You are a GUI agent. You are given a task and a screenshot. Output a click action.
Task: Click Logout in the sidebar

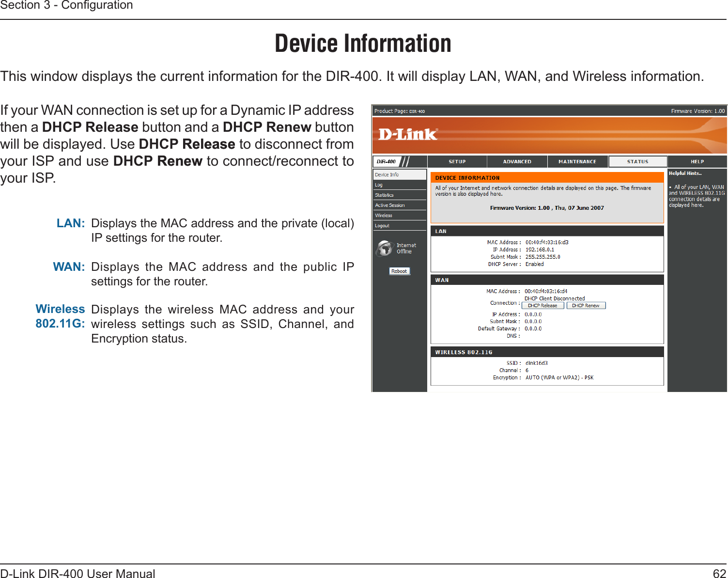click(x=400, y=225)
